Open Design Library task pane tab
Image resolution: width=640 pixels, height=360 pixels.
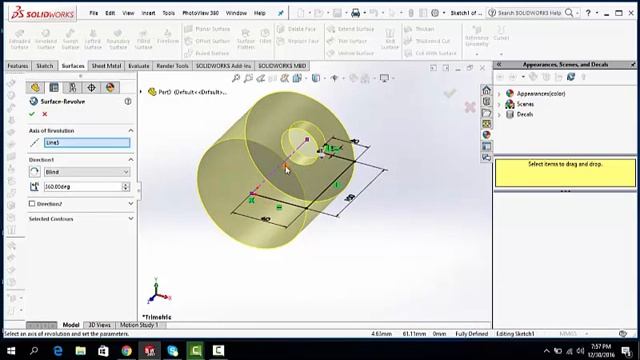(x=486, y=102)
